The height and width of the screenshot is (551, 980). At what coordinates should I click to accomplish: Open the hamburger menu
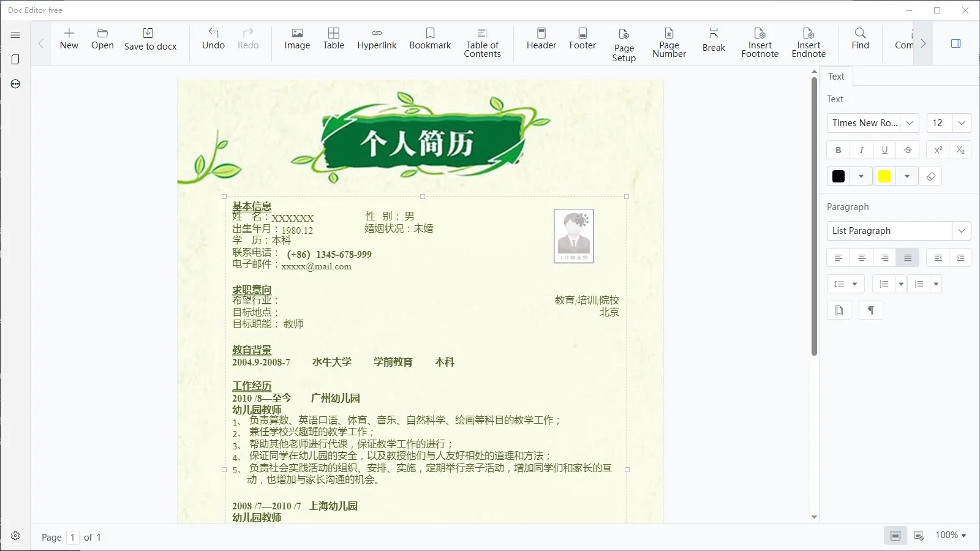click(x=15, y=35)
